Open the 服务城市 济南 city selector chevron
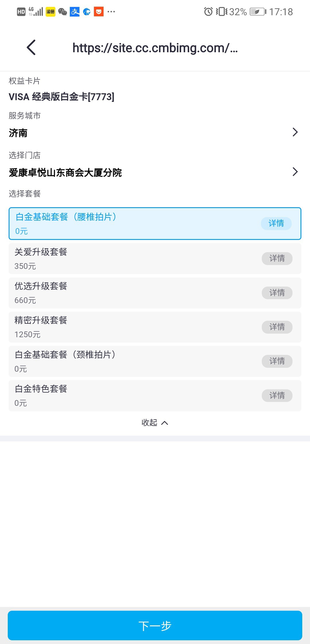The height and width of the screenshot is (644, 310). 295,132
